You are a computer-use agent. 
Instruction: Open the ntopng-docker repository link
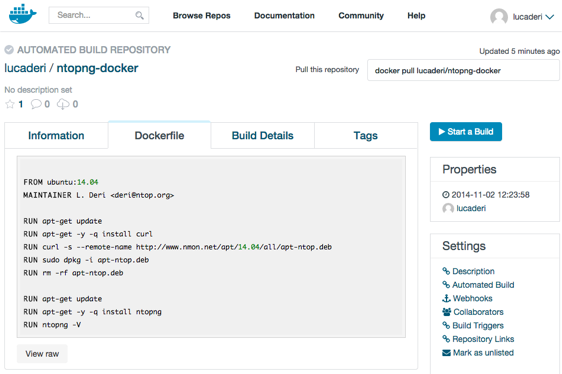[97, 68]
